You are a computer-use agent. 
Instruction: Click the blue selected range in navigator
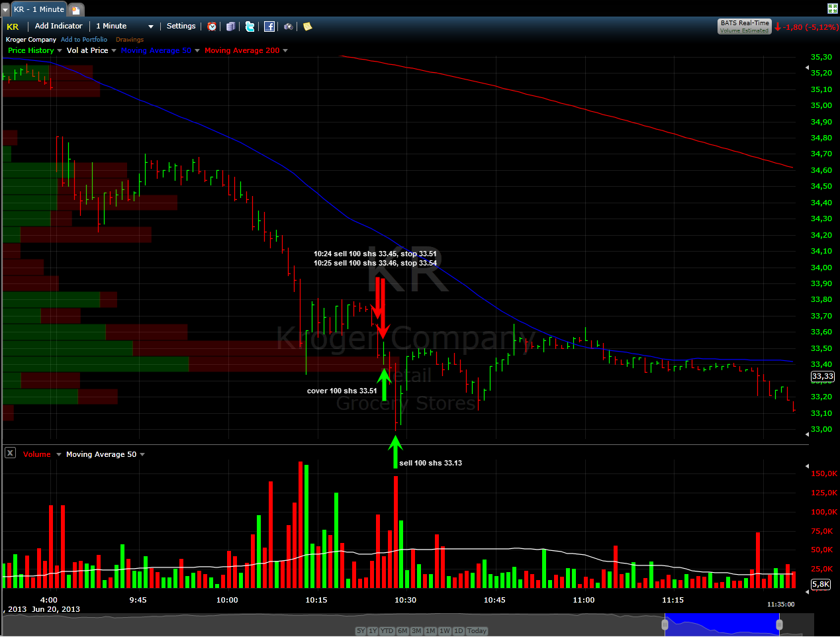pos(723,624)
